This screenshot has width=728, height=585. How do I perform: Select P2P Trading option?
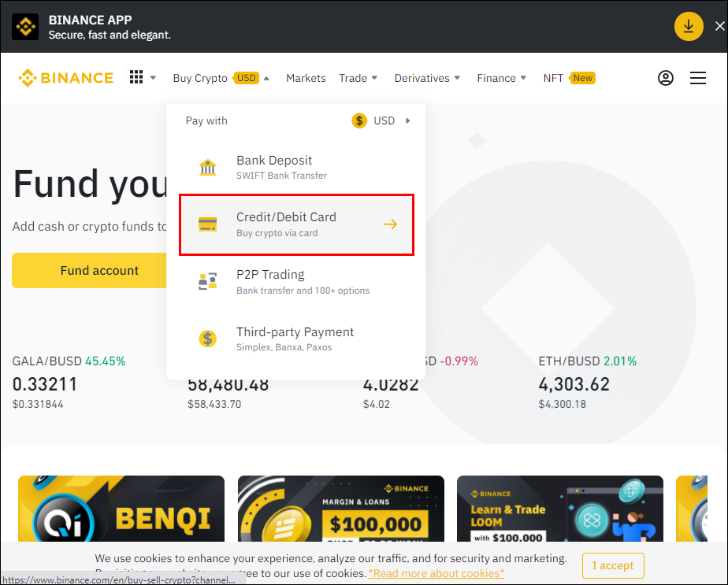tap(296, 282)
